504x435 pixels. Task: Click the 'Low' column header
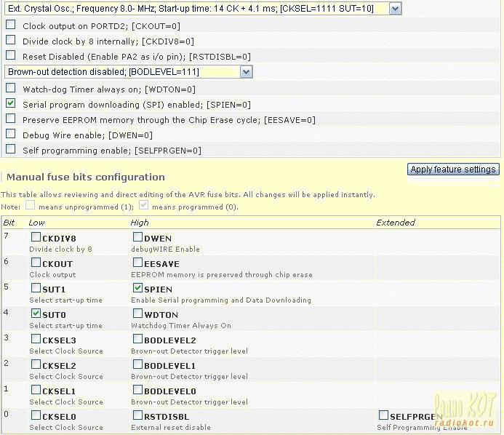point(36,223)
